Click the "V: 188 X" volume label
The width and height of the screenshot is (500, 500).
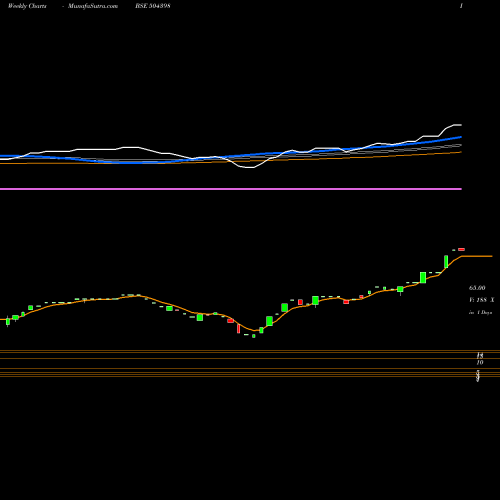[482, 300]
